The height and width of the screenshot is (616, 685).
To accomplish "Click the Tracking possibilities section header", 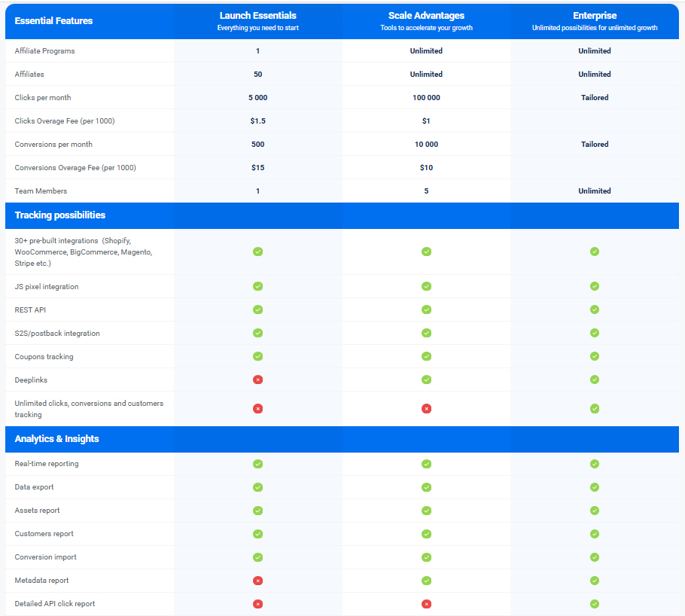I will pos(60,215).
